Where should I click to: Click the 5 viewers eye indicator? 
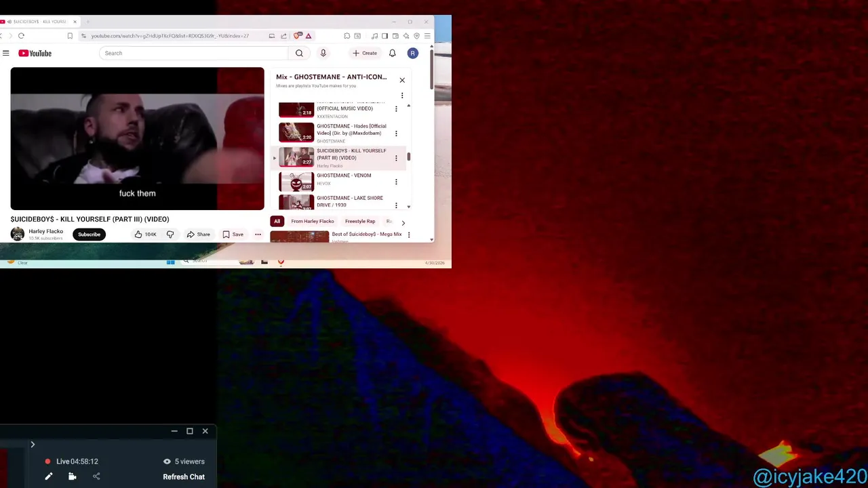pos(184,462)
